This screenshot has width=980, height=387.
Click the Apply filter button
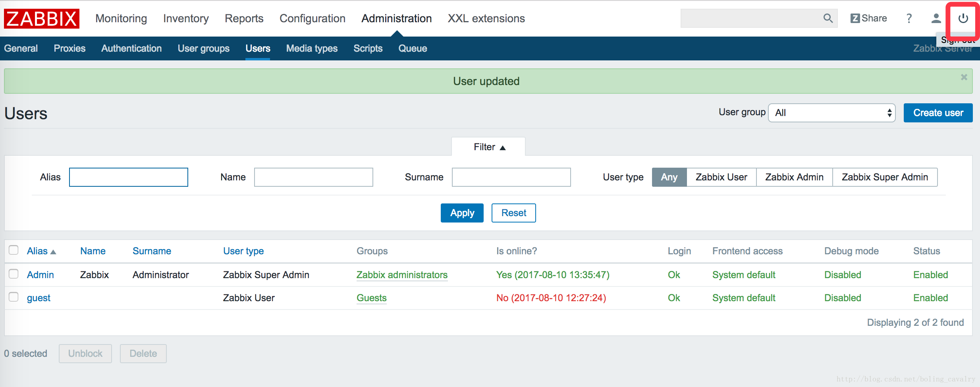(462, 213)
